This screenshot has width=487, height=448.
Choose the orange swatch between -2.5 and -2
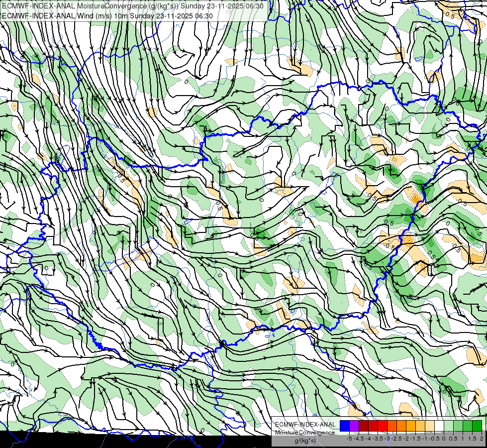pos(401,426)
